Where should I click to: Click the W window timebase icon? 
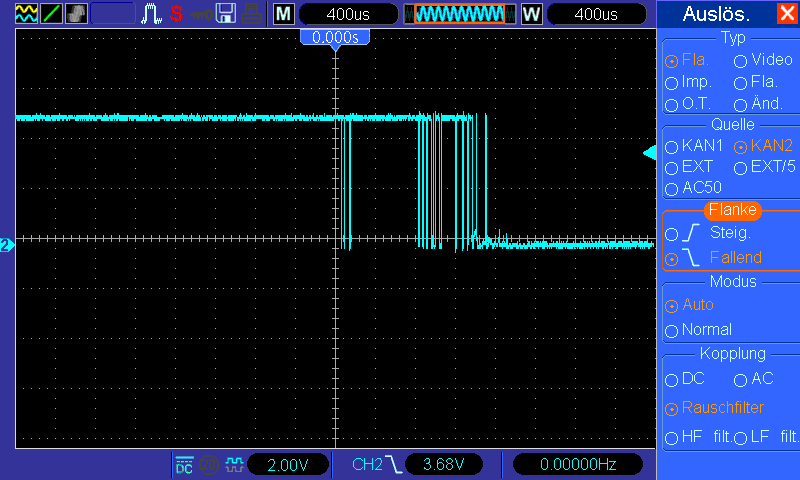coord(530,14)
